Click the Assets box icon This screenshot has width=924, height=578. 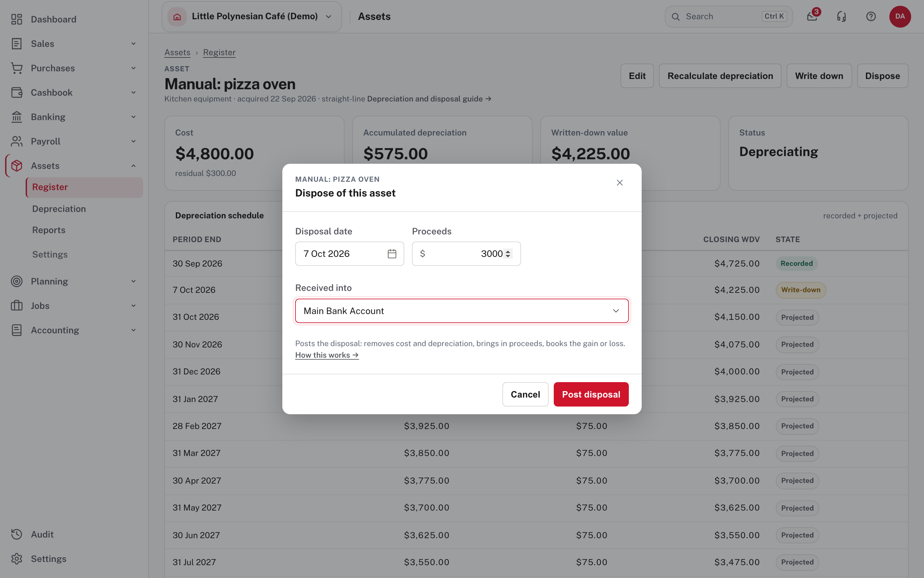(16, 165)
